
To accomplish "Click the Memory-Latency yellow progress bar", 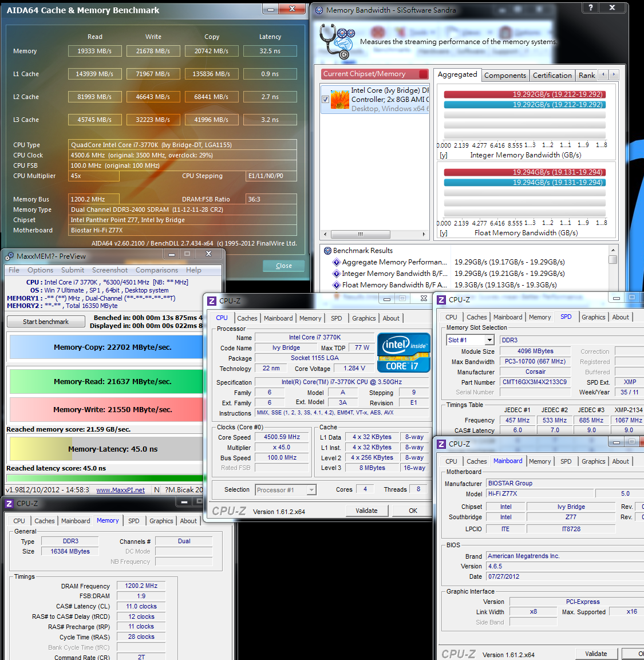I will [41, 449].
